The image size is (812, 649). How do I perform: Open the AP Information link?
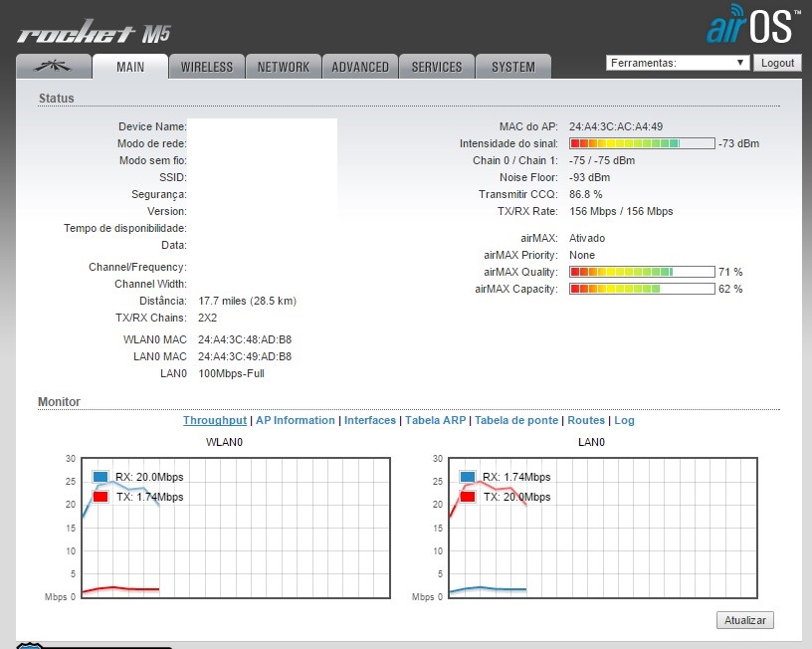[296, 420]
